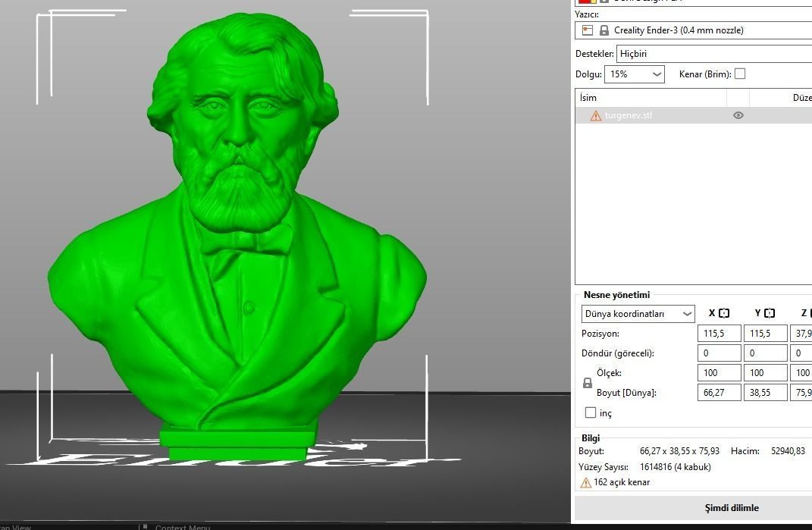Click the Pozisyon X field showing 115,5

pos(720,333)
